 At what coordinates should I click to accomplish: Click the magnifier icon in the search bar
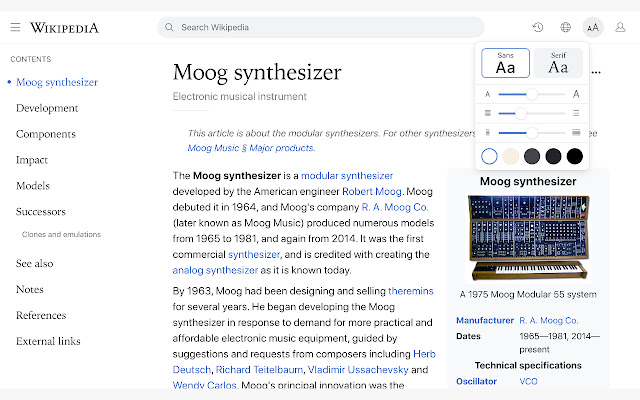169,27
